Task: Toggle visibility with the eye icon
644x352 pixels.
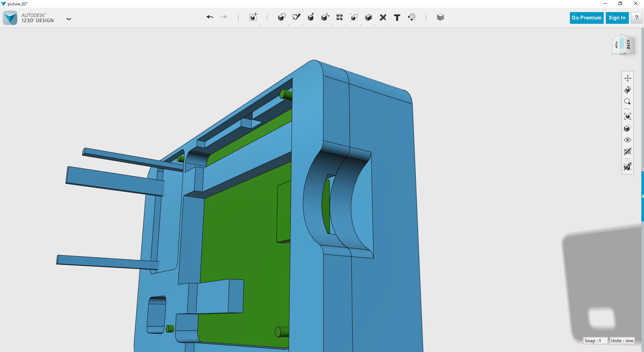Action: click(x=628, y=140)
